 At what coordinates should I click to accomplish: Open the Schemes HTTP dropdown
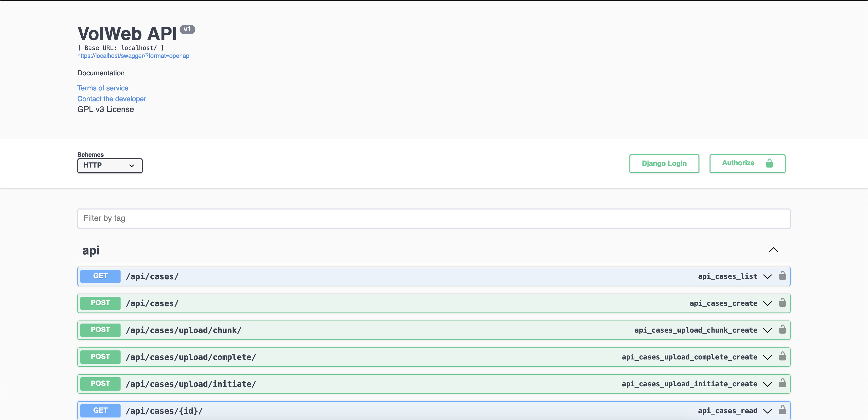click(x=110, y=166)
